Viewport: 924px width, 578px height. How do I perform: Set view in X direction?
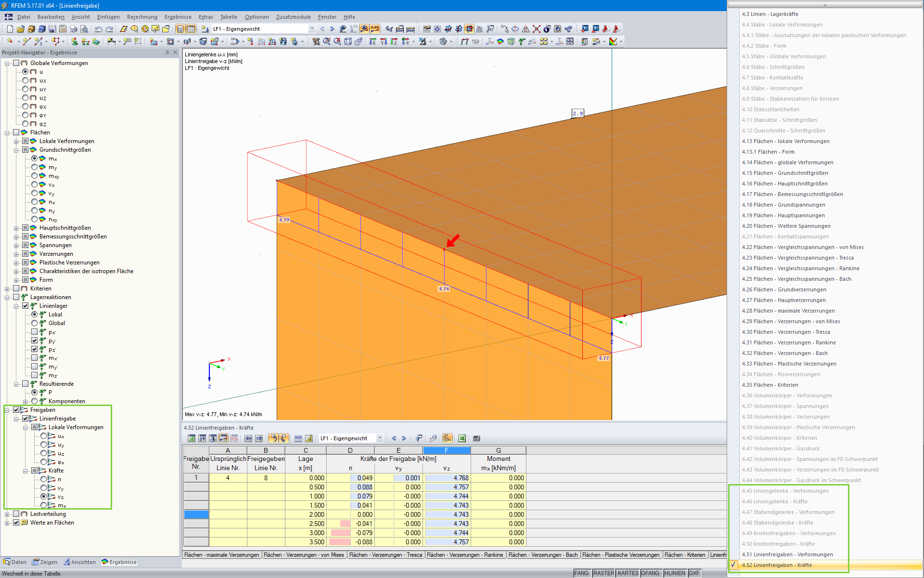[x=373, y=41]
